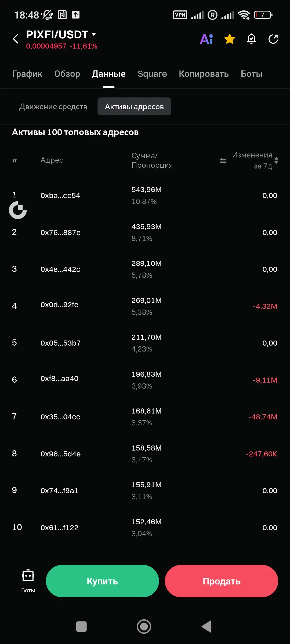
Task: Open address 0xba...cc54 row
Action: coord(145,196)
